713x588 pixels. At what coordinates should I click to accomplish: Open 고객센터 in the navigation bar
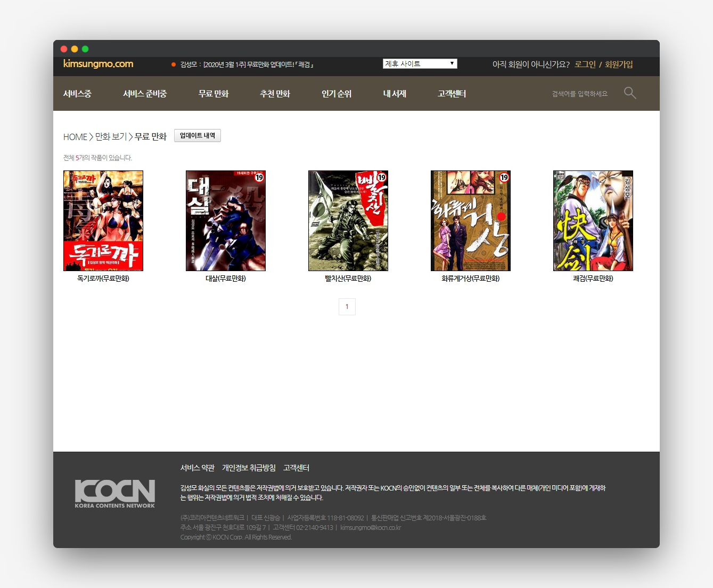point(452,94)
